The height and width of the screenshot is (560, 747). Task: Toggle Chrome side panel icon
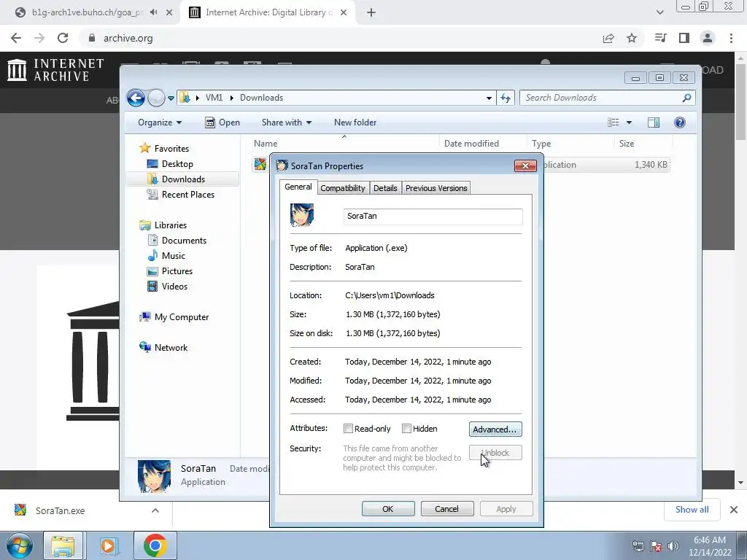pyautogui.click(x=684, y=38)
